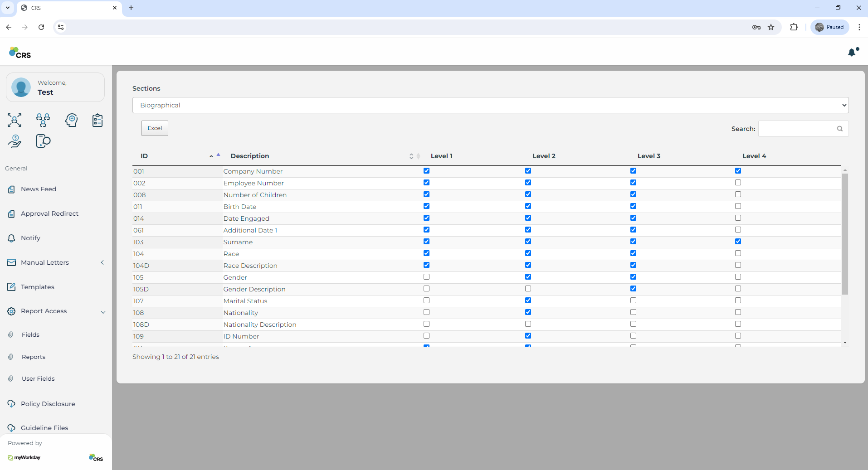868x470 pixels.
Task: Click the Notify bell sidebar icon
Action: [x=11, y=238]
